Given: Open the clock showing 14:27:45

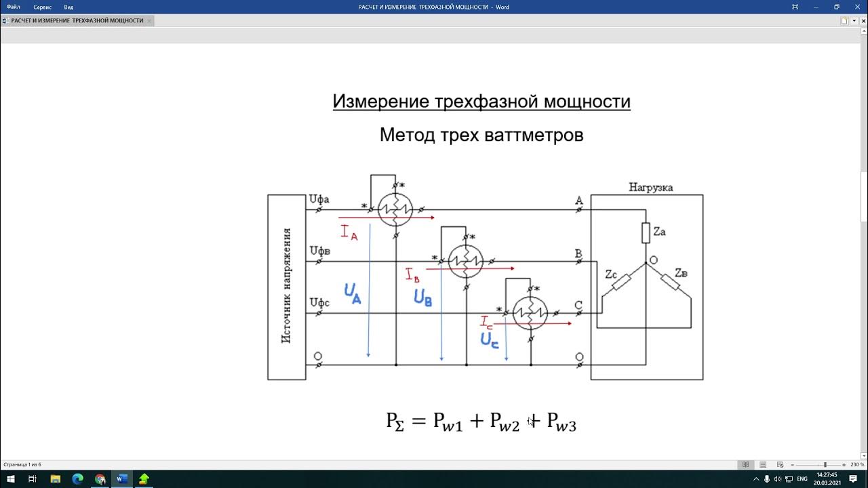Looking at the screenshot, I should coord(827,479).
